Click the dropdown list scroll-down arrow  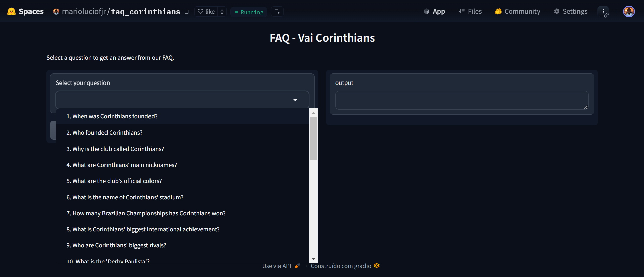tap(313, 259)
